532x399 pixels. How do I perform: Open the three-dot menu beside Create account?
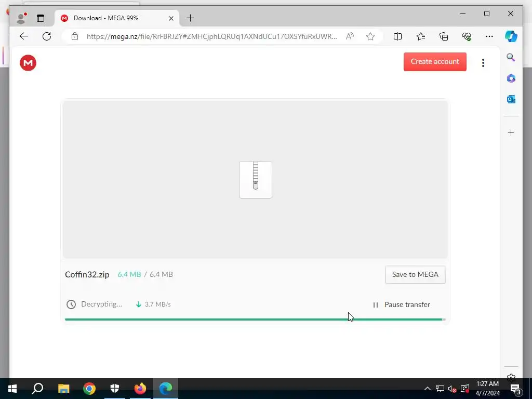[483, 63]
